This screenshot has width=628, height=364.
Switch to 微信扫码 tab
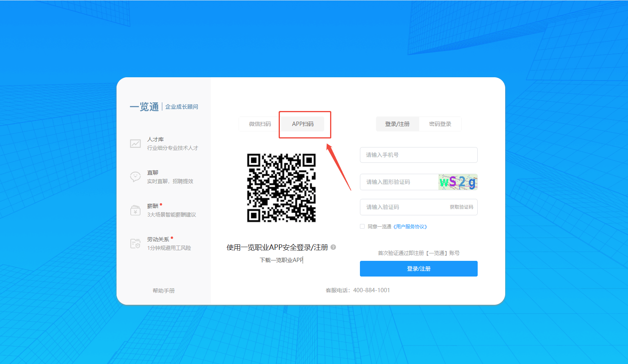tap(260, 124)
